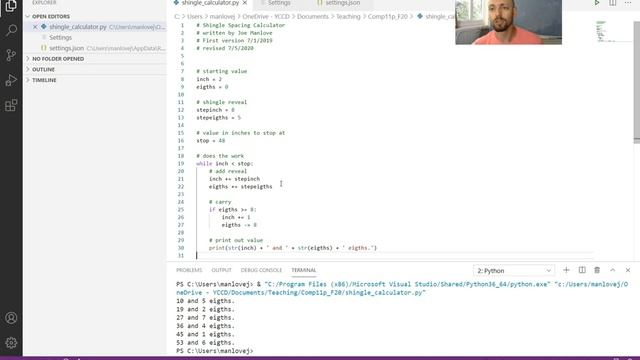Click the 'inch = 2' code line
This screenshot has width=640, height=360.
pyautogui.click(x=209, y=79)
